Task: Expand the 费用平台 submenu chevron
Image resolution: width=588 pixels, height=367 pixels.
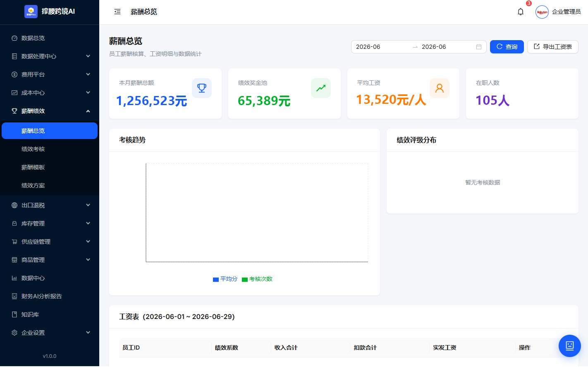Action: point(88,74)
